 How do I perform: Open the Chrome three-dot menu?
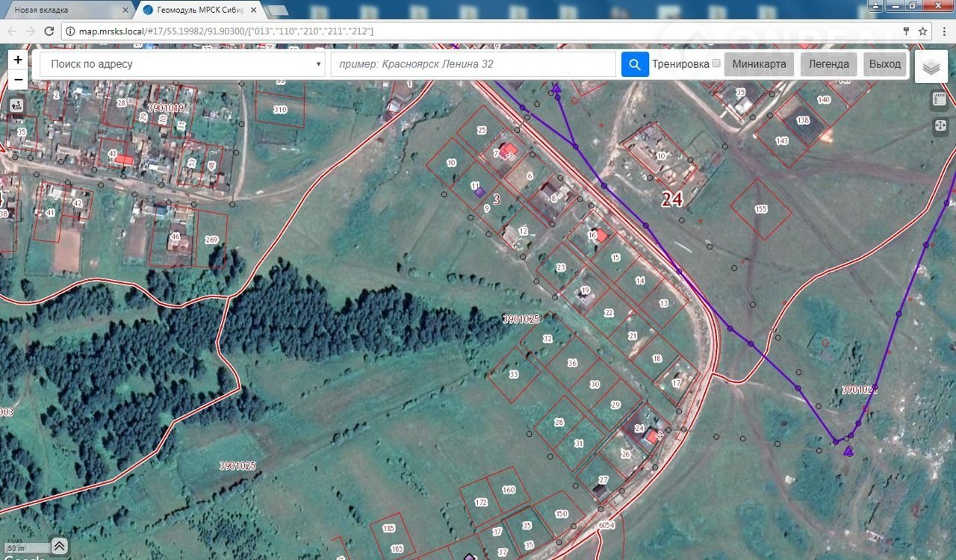tap(943, 31)
